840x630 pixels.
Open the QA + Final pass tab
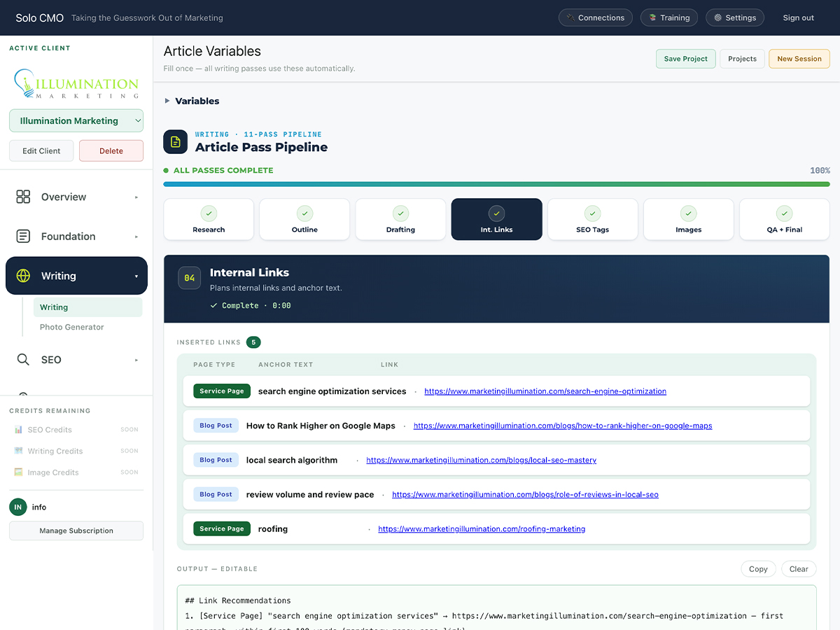click(x=785, y=219)
